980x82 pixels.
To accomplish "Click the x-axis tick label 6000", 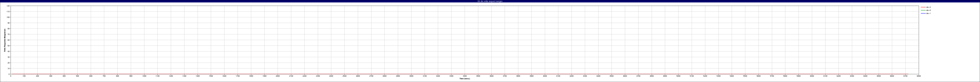I will [812, 76].
